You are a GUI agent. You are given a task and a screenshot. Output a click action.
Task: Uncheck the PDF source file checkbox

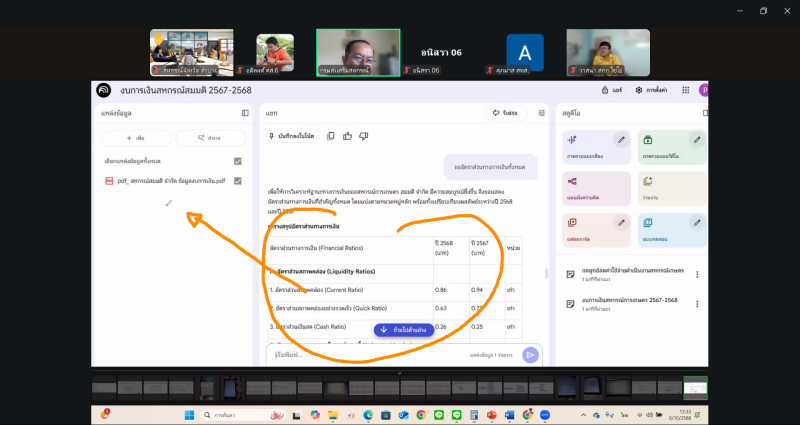point(237,181)
